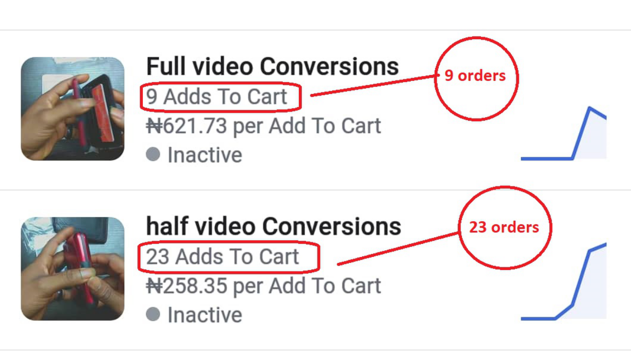Open the trend chart for half video Conversions

click(564, 282)
